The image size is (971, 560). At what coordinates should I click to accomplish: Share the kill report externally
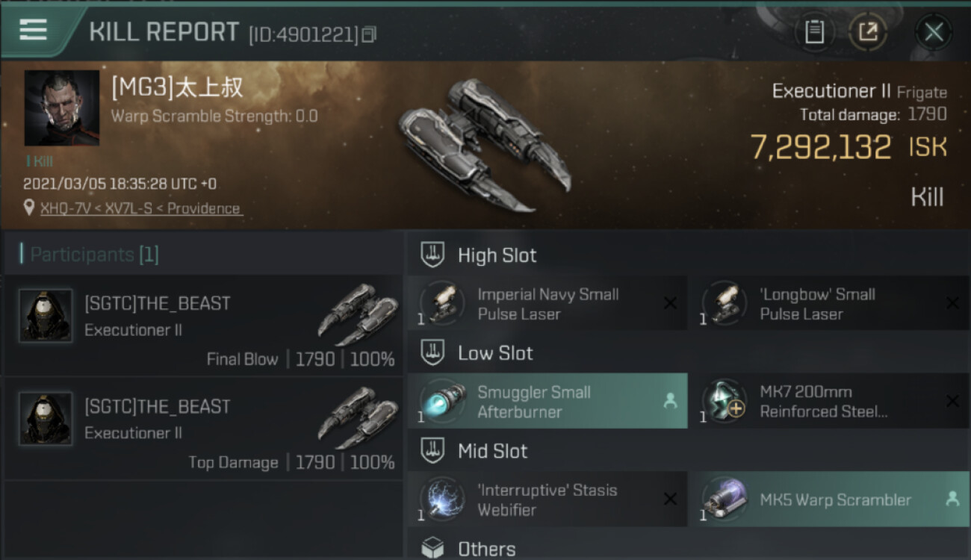pyautogui.click(x=868, y=31)
